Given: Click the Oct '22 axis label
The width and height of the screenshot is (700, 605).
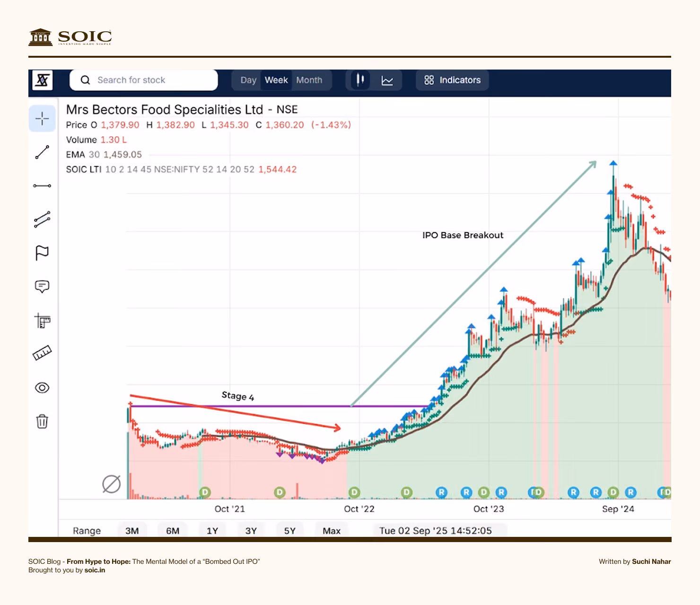Looking at the screenshot, I should [359, 509].
